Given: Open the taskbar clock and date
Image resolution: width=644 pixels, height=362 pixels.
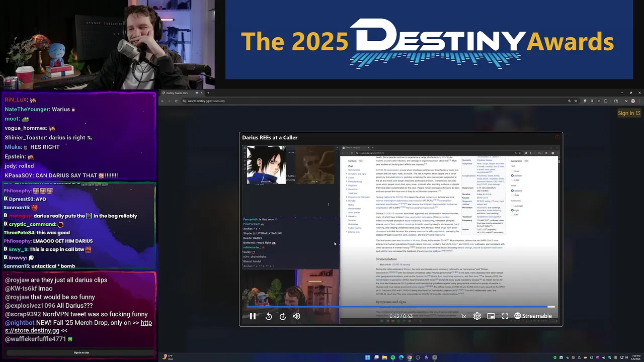Looking at the screenshot, I should (636, 357).
